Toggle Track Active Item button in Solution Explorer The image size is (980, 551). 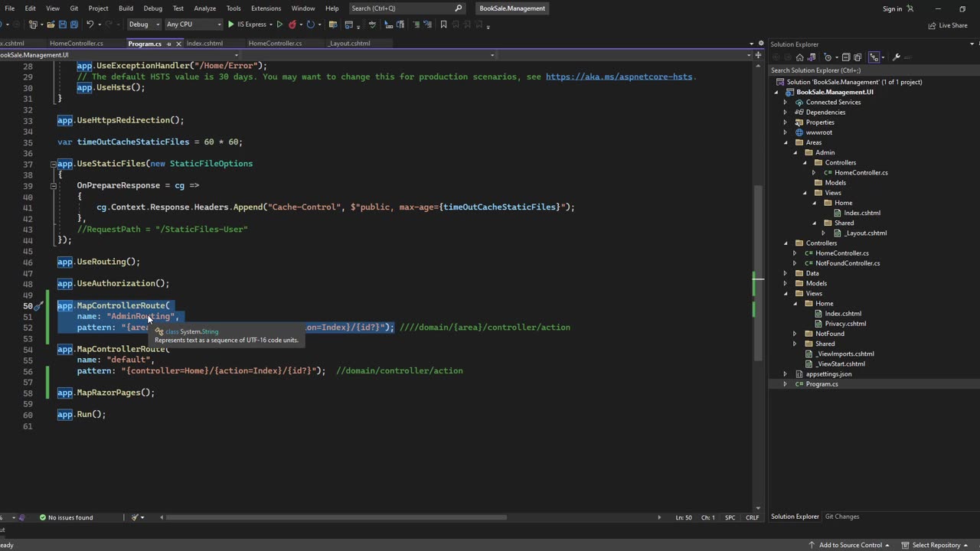click(x=874, y=57)
